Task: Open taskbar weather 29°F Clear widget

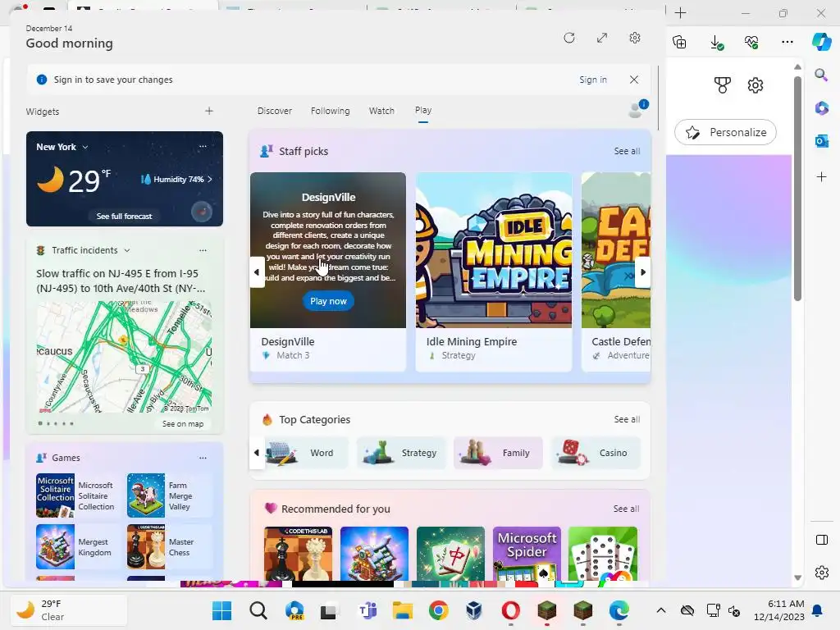Action: coord(69,610)
